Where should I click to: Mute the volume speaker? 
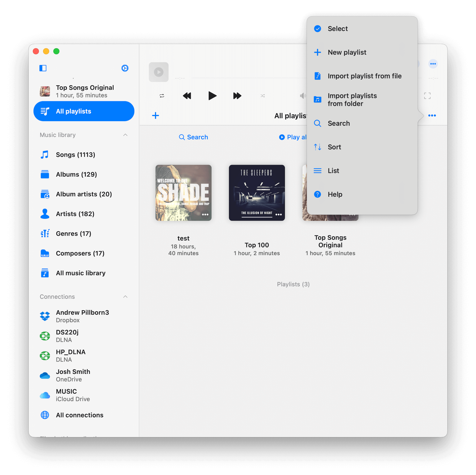[303, 96]
